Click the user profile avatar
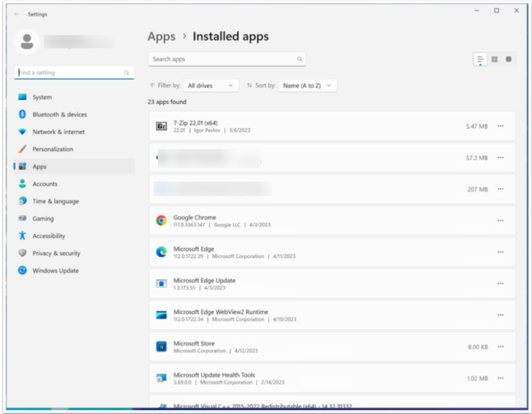Viewport: 532px width, 414px height. point(27,42)
